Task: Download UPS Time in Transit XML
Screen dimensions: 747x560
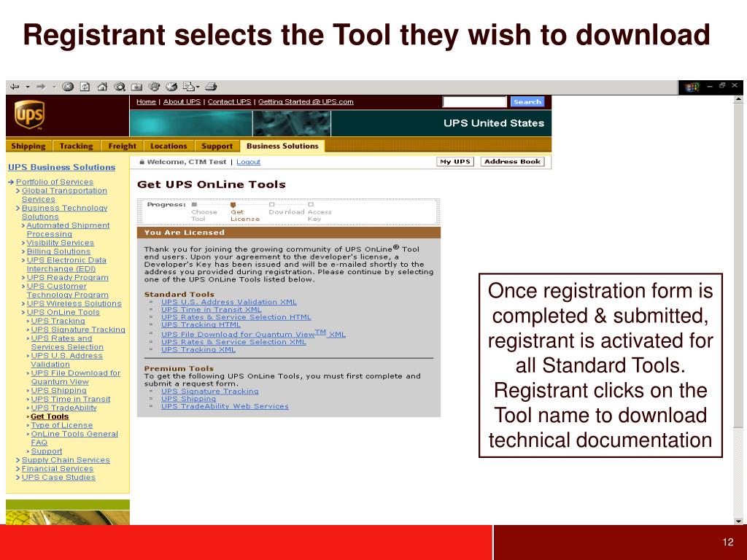Action: tap(211, 309)
